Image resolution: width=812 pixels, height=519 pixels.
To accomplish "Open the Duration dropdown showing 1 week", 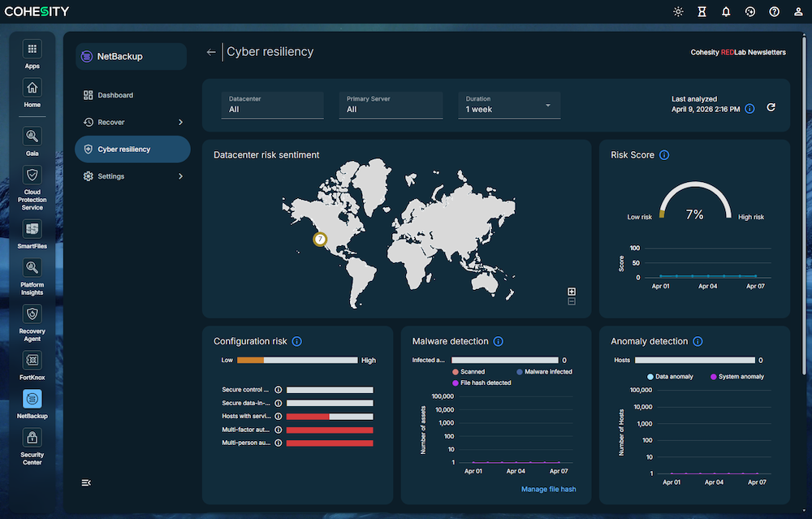I will click(x=509, y=106).
